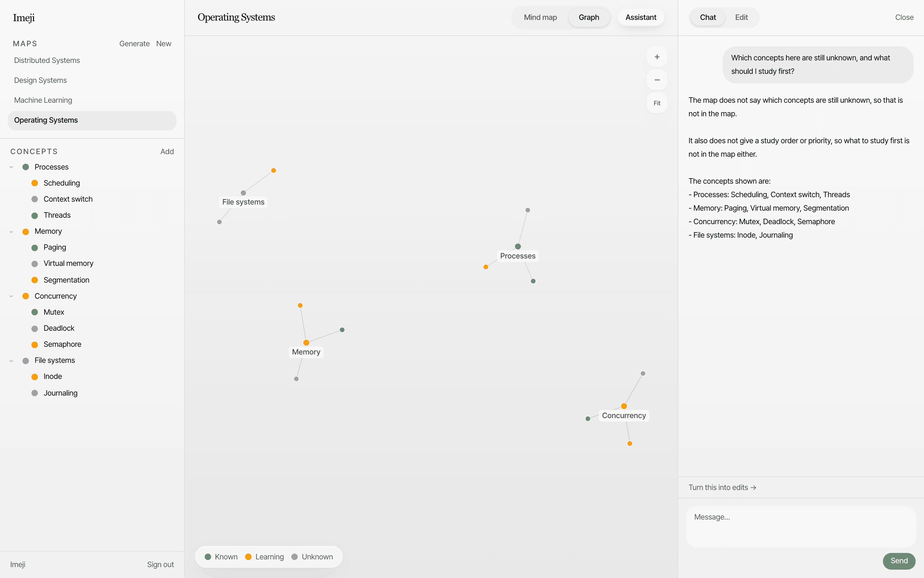The height and width of the screenshot is (578, 924).
Task: Click the status dot beside Inode
Action: click(35, 377)
